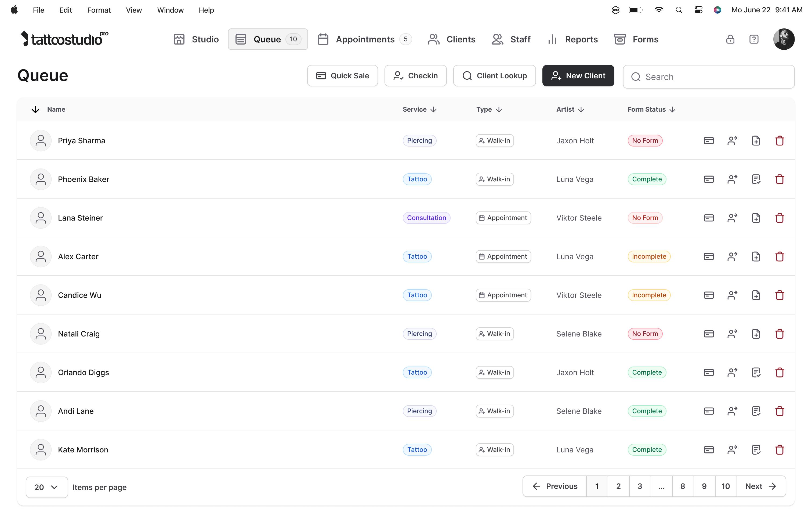Image resolution: width=812 pixels, height=527 pixels.
Task: Go to Previous page
Action: pyautogui.click(x=555, y=486)
